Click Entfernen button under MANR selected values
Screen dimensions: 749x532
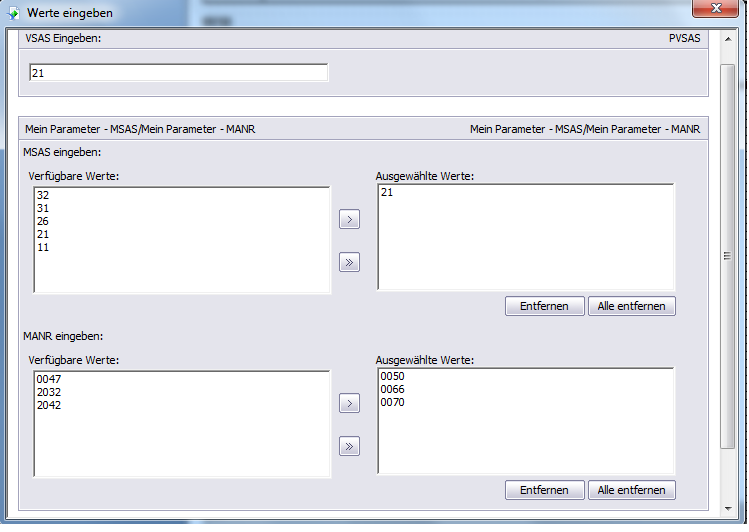pyautogui.click(x=545, y=490)
